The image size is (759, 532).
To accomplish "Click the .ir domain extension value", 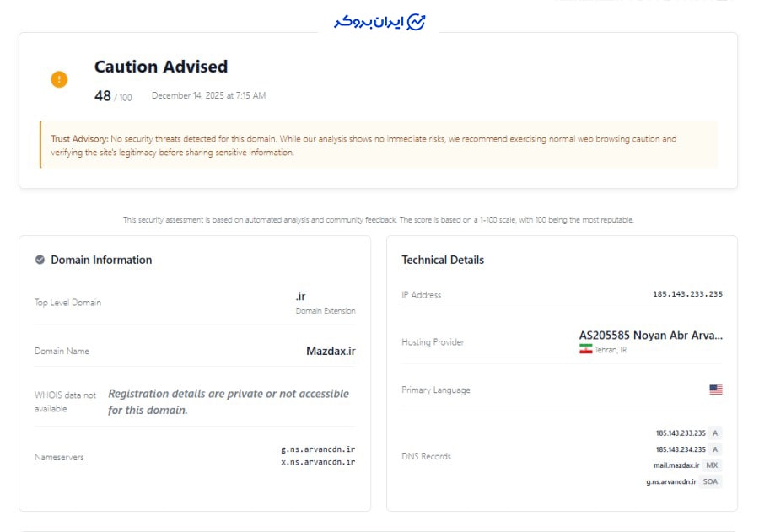I will tap(300, 296).
